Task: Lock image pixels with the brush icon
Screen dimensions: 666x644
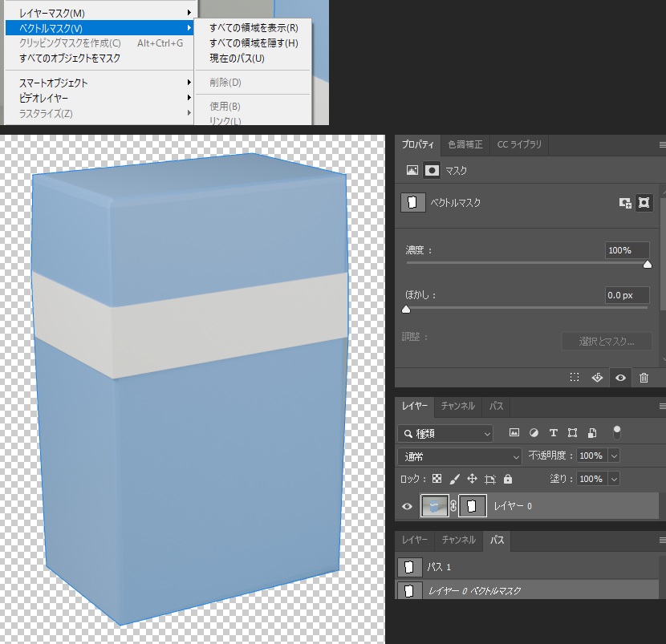Action: pyautogui.click(x=454, y=480)
